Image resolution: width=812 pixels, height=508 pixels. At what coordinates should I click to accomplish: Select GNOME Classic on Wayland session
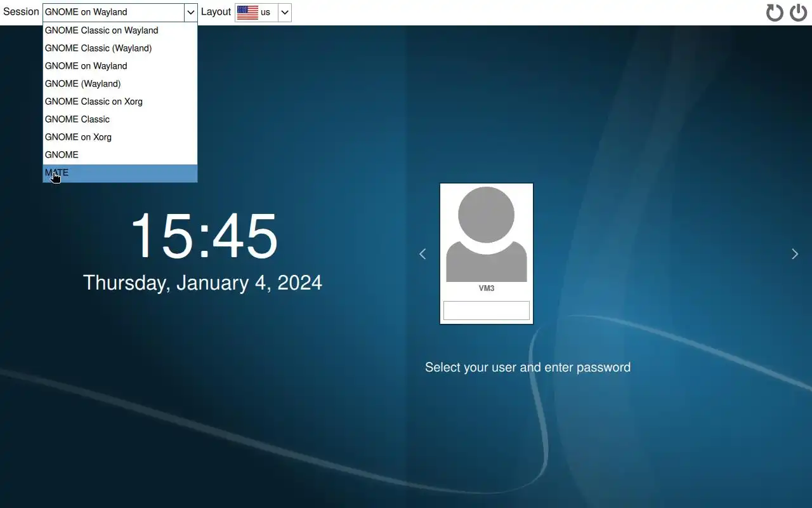[120, 30]
